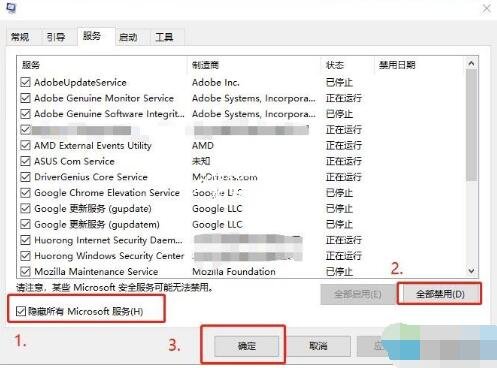Click the MyDrivers.com manufacturer cell

coord(225,177)
